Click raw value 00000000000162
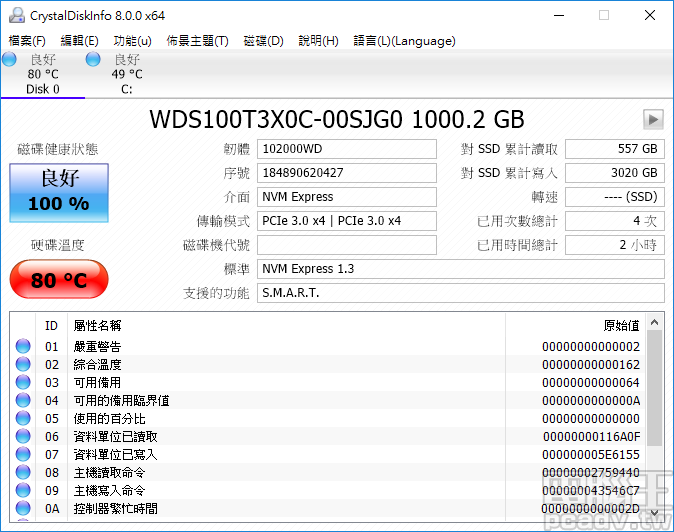 (591, 365)
